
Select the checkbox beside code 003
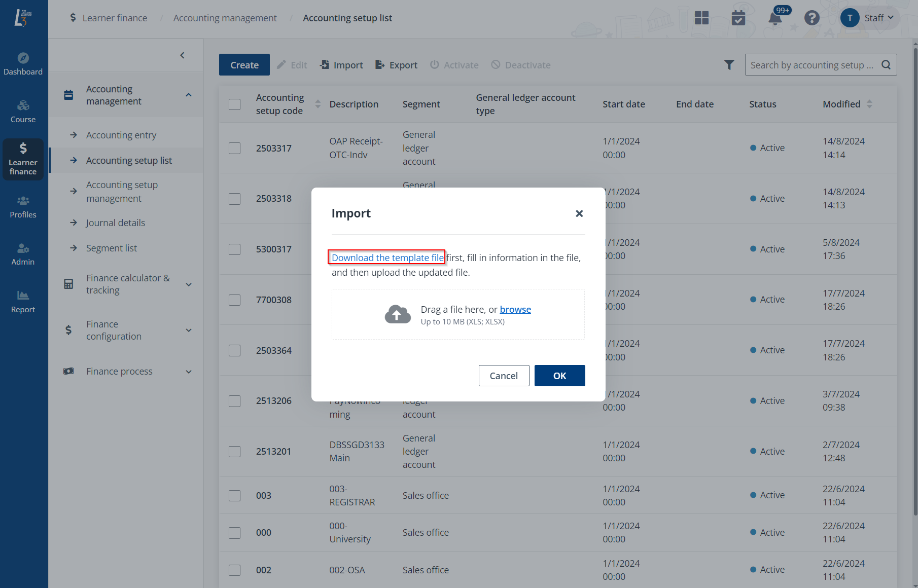coord(234,495)
